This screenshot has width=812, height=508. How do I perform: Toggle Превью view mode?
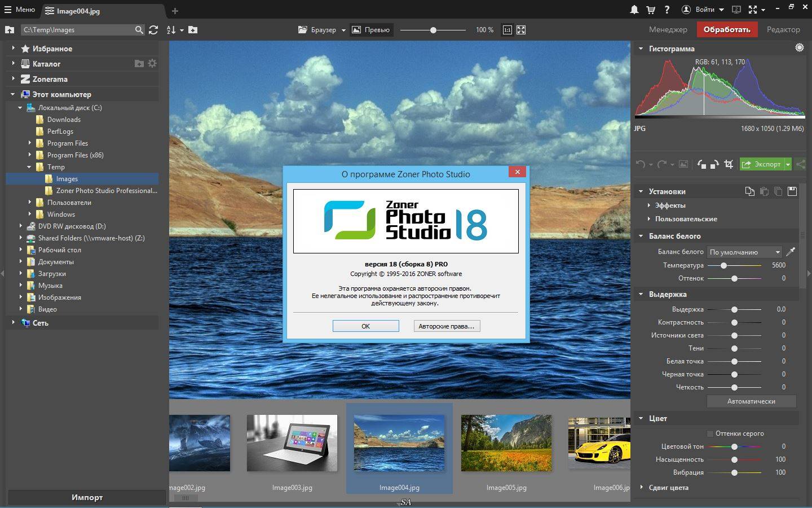click(x=370, y=30)
